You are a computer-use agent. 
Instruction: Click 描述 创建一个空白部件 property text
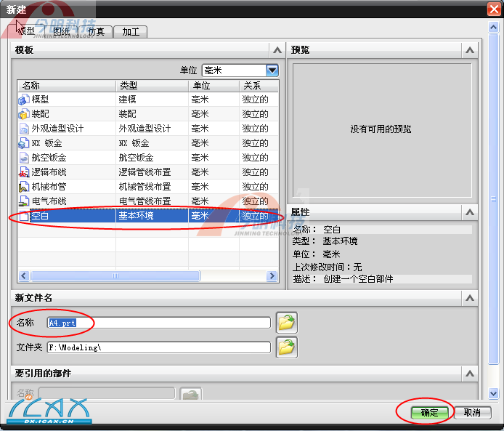[x=343, y=279]
